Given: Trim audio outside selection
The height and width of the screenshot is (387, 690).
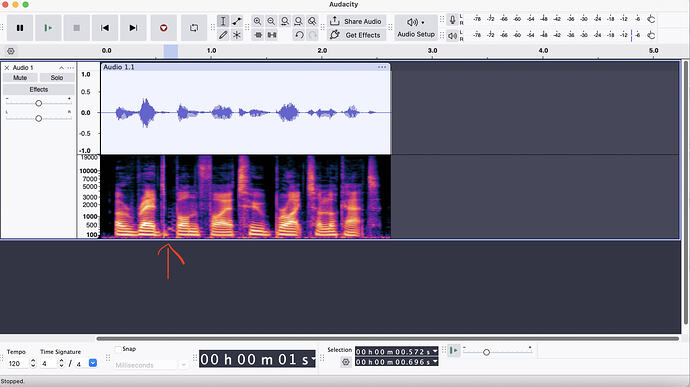Looking at the screenshot, I should point(258,35).
